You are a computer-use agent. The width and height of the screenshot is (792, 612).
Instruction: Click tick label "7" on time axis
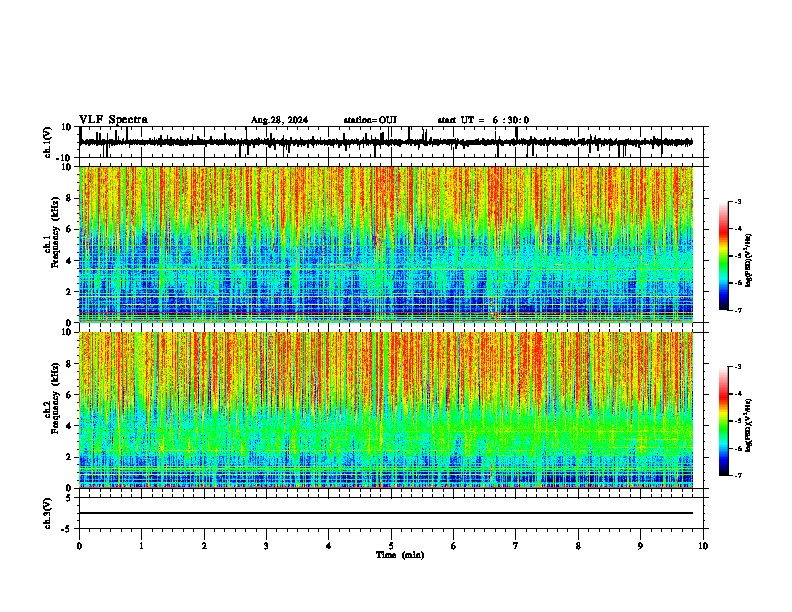(x=516, y=546)
